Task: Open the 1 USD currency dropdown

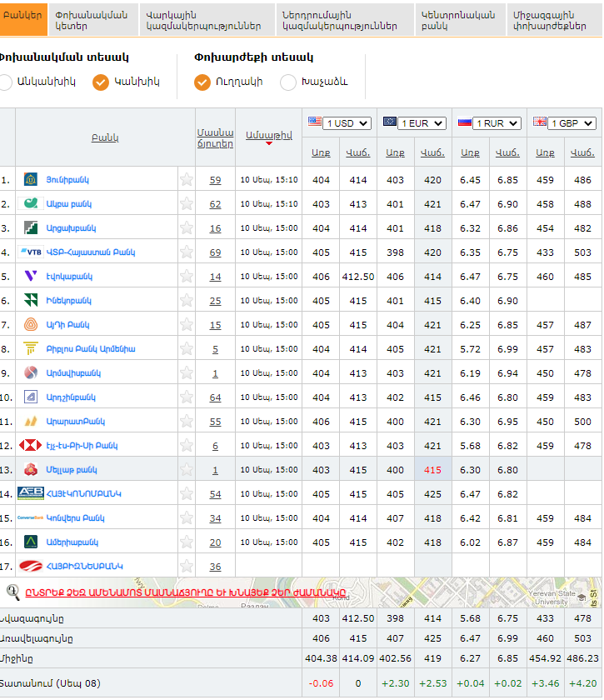Action: click(347, 123)
